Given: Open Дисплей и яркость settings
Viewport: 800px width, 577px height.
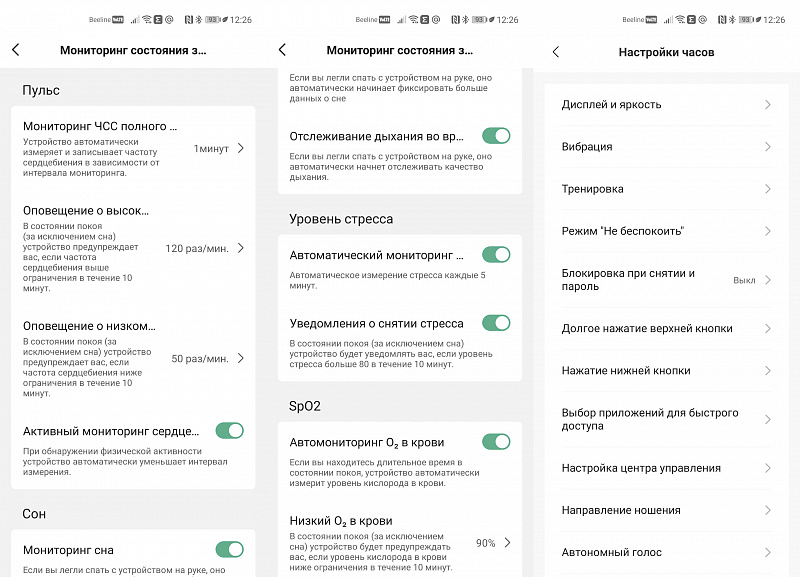Looking at the screenshot, I should 665,105.
